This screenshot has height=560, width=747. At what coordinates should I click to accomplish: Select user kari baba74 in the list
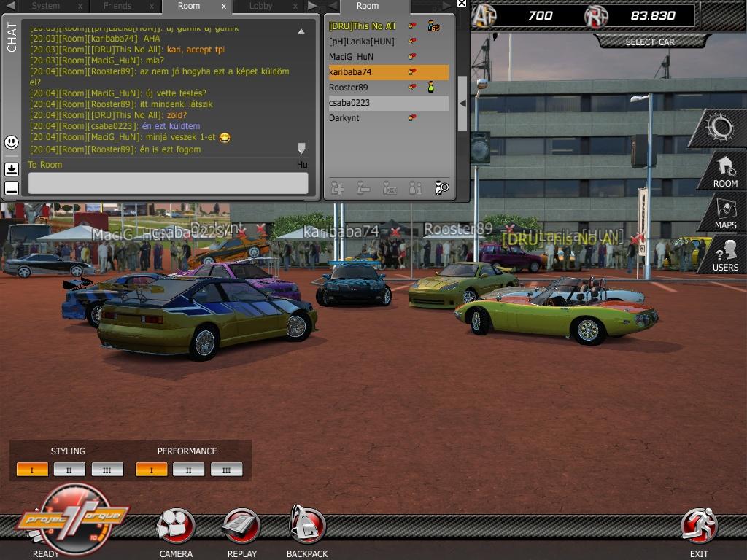coord(388,72)
